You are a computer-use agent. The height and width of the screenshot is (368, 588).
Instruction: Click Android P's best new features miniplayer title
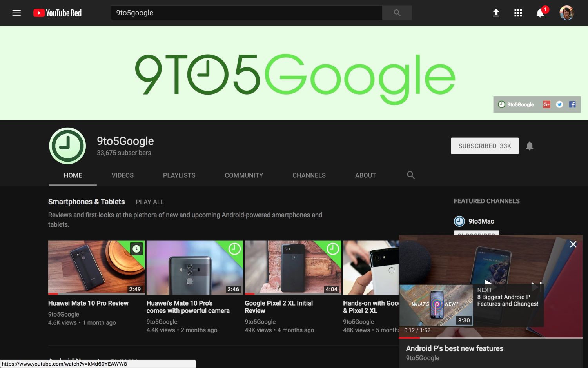coord(454,348)
